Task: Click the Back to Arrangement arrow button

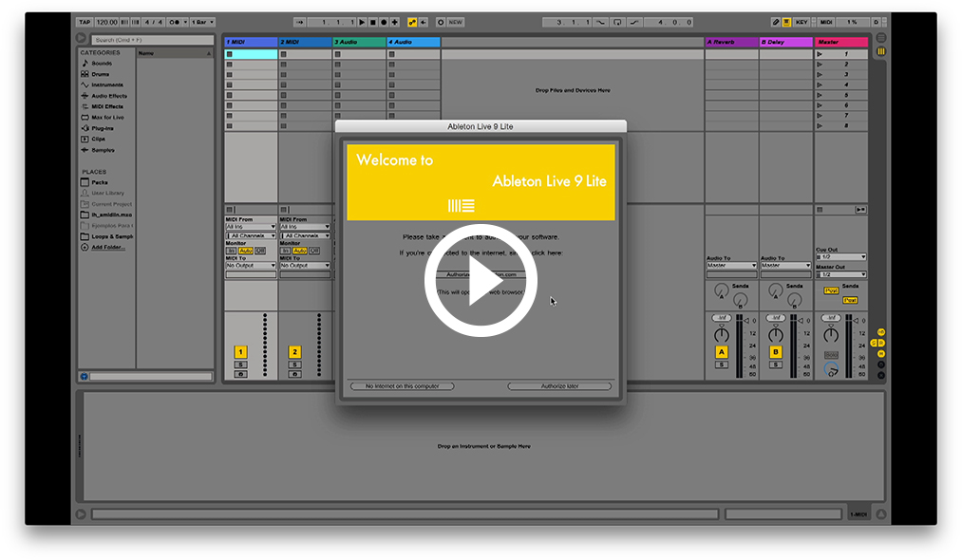Action: [424, 22]
